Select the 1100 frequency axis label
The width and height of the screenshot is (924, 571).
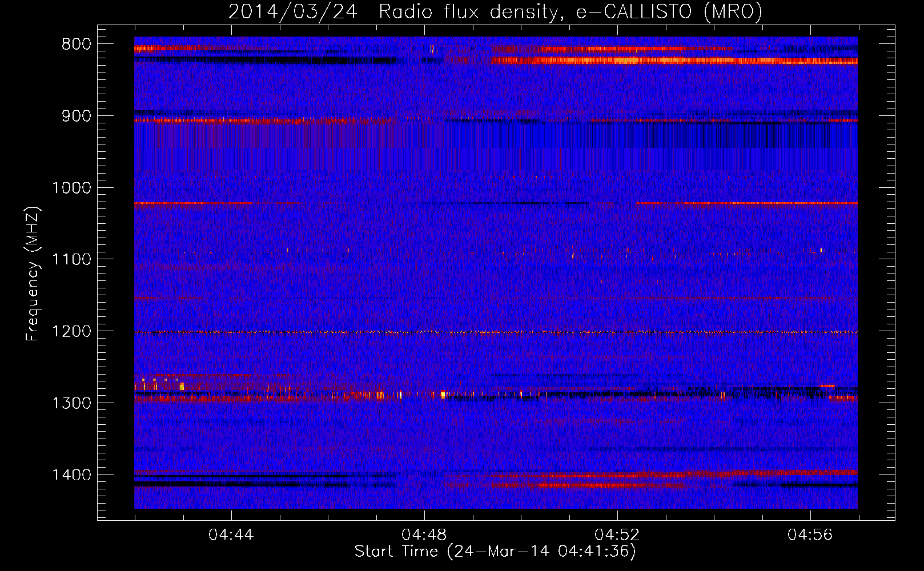[71, 259]
